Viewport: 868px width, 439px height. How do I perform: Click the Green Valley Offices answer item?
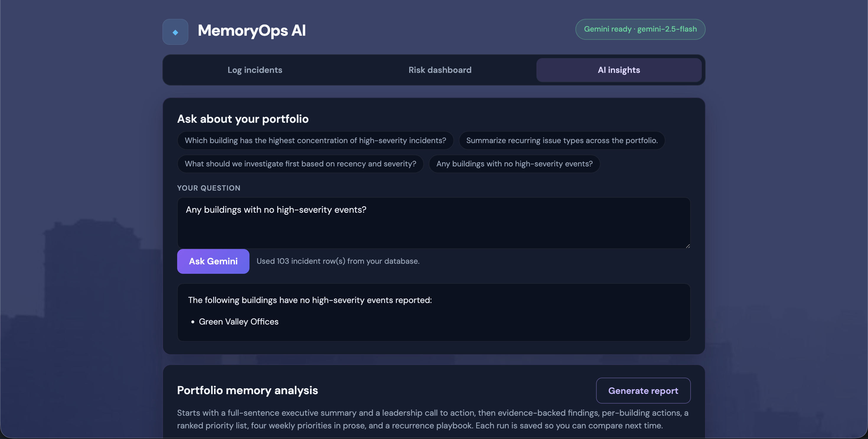coord(239,322)
